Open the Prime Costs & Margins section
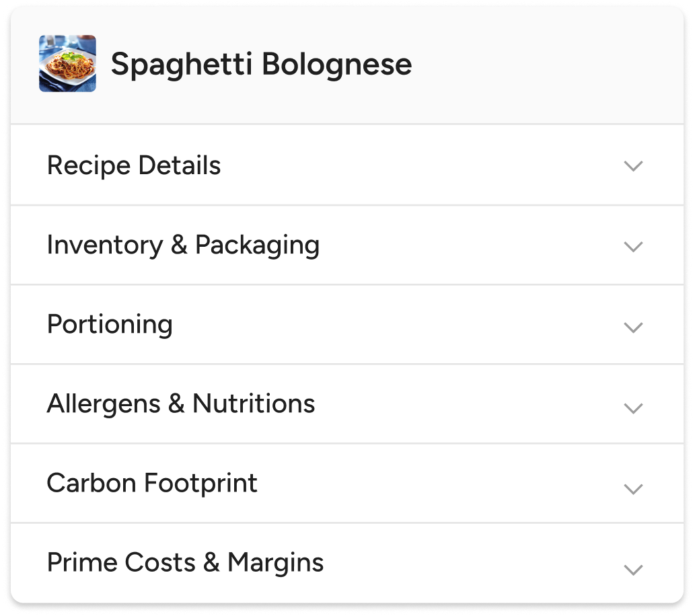693x616 pixels. [346, 563]
